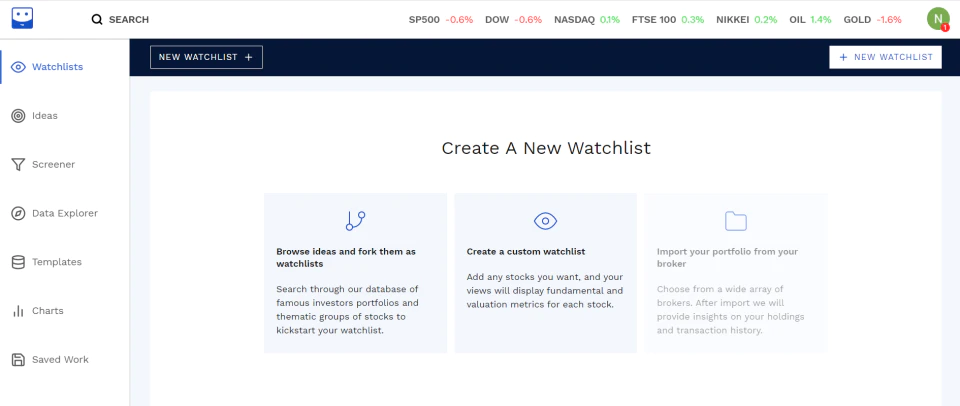The image size is (960, 406).
Task: Open the Watchlists menu label
Action: [58, 67]
